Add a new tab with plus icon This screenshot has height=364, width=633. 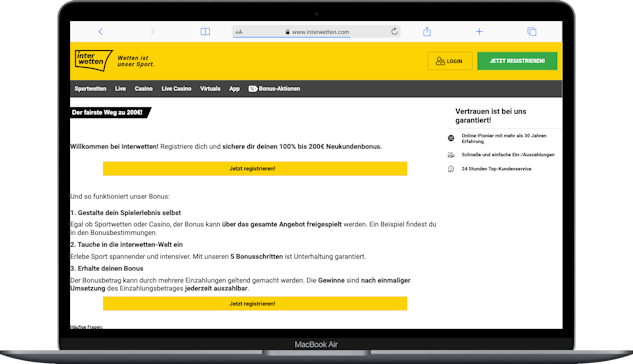(479, 31)
